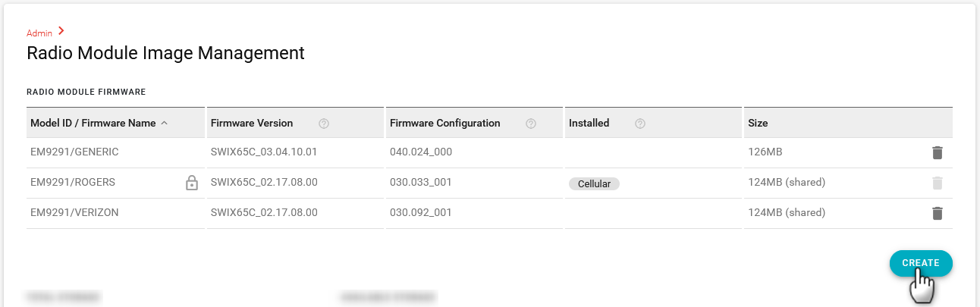The width and height of the screenshot is (980, 307).
Task: Click firmware version SWIX65C_03.04.10.01 cell
Action: (263, 152)
